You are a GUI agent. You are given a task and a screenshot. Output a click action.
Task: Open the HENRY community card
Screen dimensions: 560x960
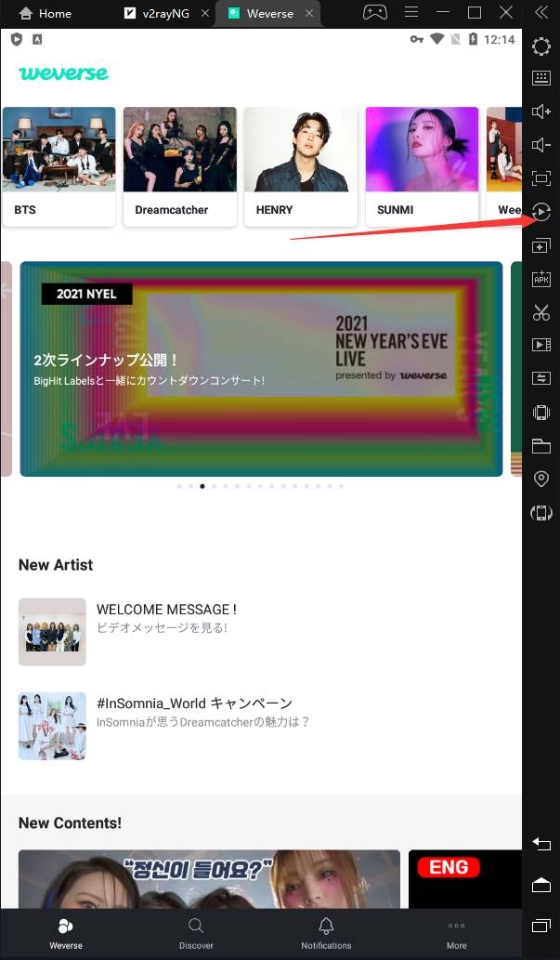(x=301, y=166)
